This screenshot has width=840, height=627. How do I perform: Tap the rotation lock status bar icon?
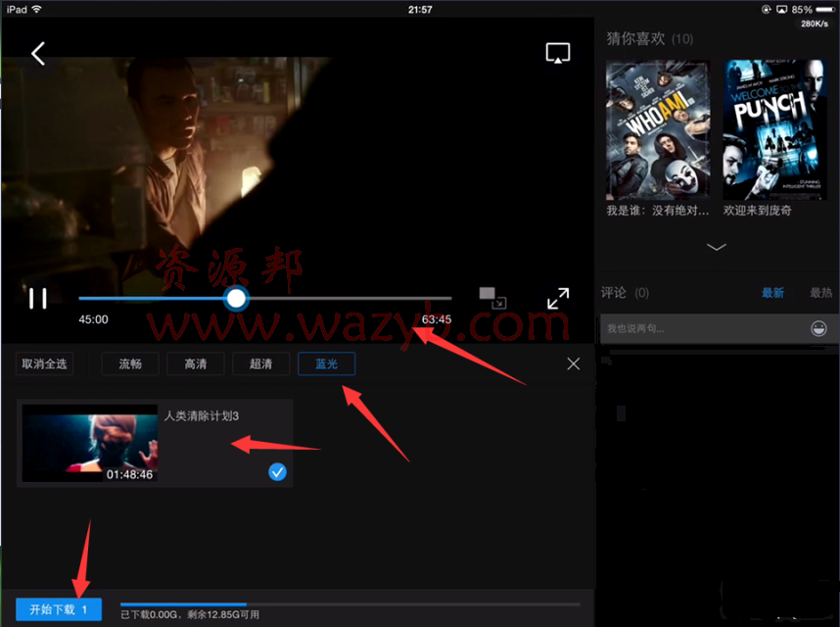(766, 10)
